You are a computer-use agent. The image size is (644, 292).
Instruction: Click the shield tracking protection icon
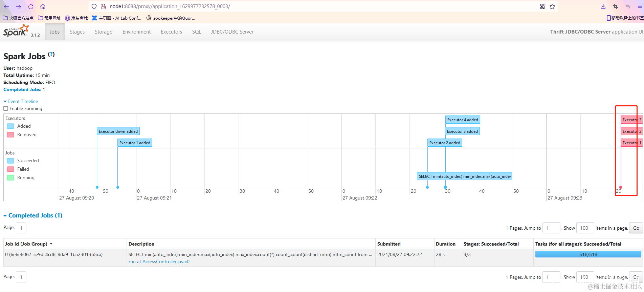click(x=94, y=6)
